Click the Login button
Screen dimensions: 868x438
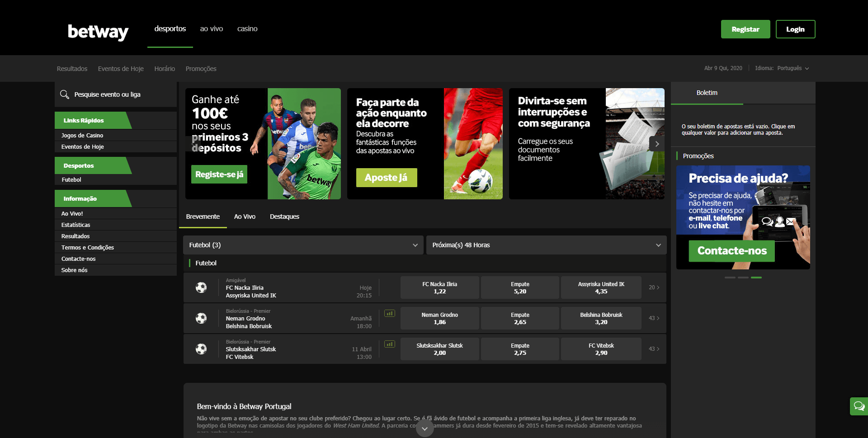pyautogui.click(x=795, y=29)
